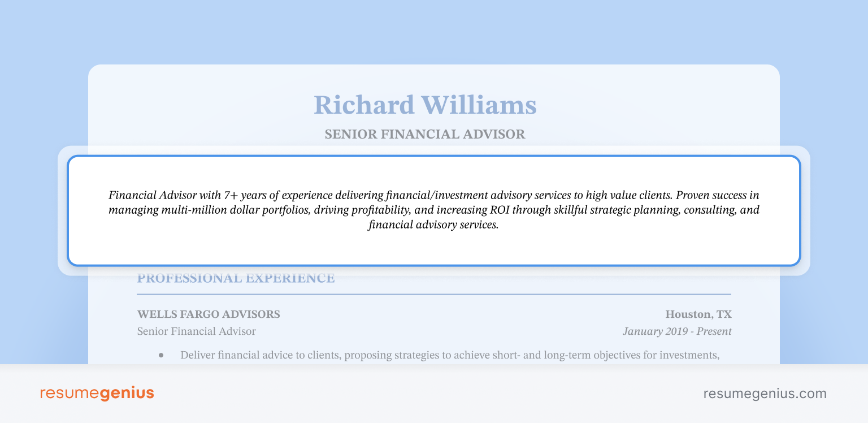This screenshot has width=868, height=423.
Task: Click the Deliver financial advice bullet text
Action: [x=450, y=356]
